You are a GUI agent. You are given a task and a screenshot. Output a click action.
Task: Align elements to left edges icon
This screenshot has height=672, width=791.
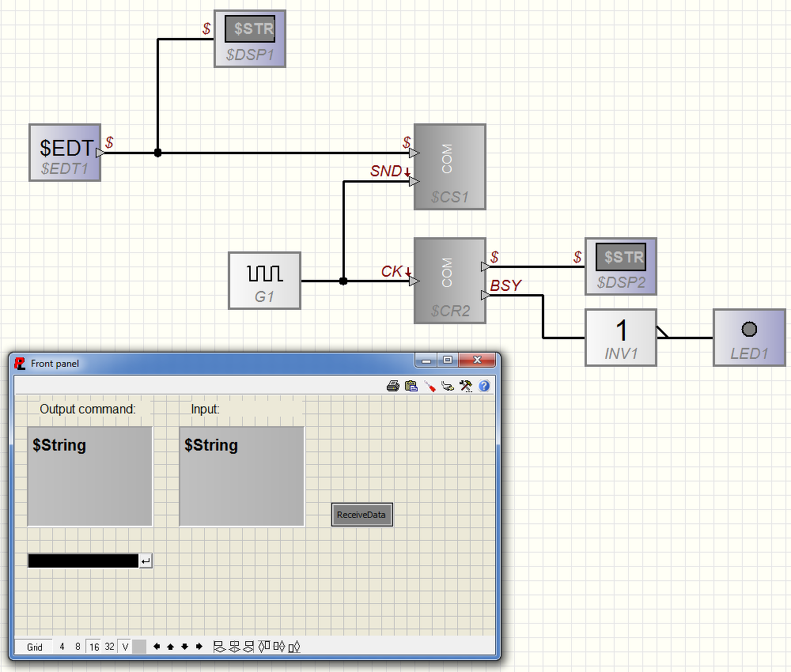pos(219,646)
